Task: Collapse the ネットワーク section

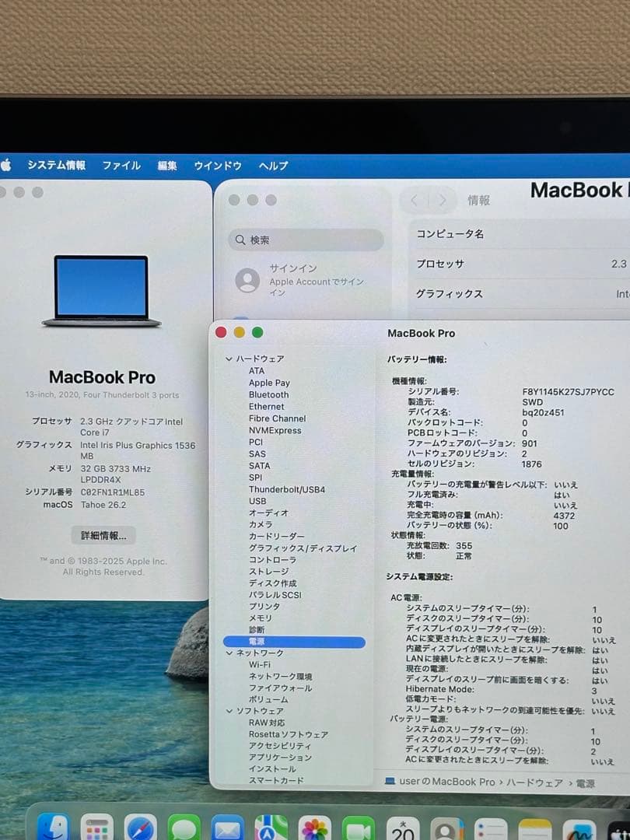Action: pyautogui.click(x=229, y=653)
